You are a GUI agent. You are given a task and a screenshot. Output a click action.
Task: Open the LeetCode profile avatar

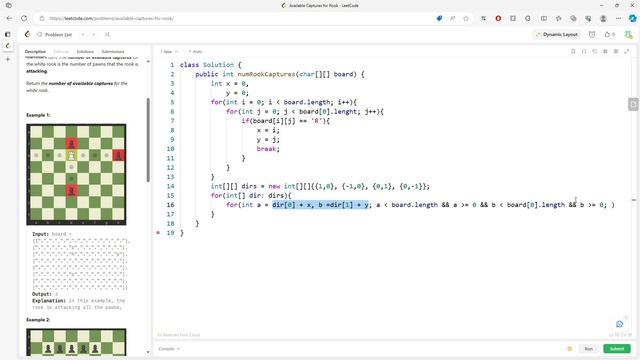(x=628, y=35)
